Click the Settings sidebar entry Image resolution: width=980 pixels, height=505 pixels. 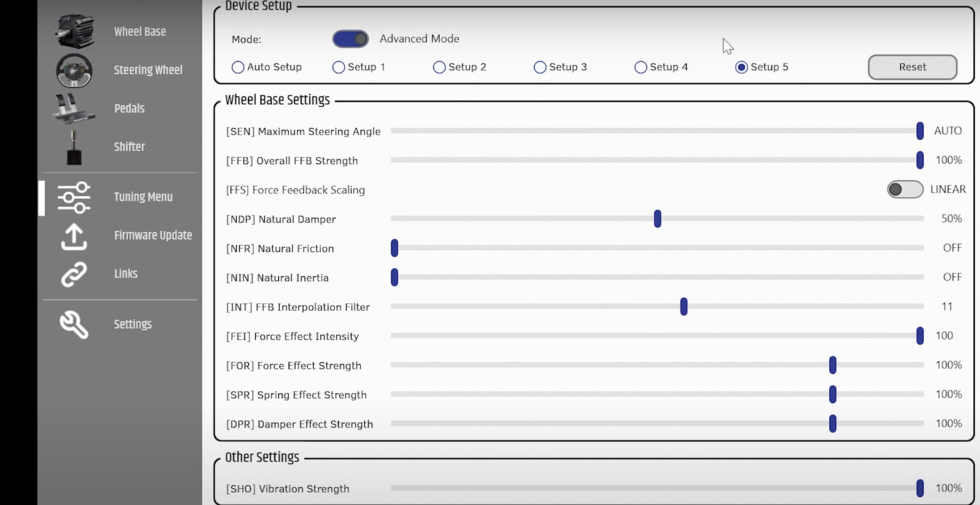(x=132, y=325)
